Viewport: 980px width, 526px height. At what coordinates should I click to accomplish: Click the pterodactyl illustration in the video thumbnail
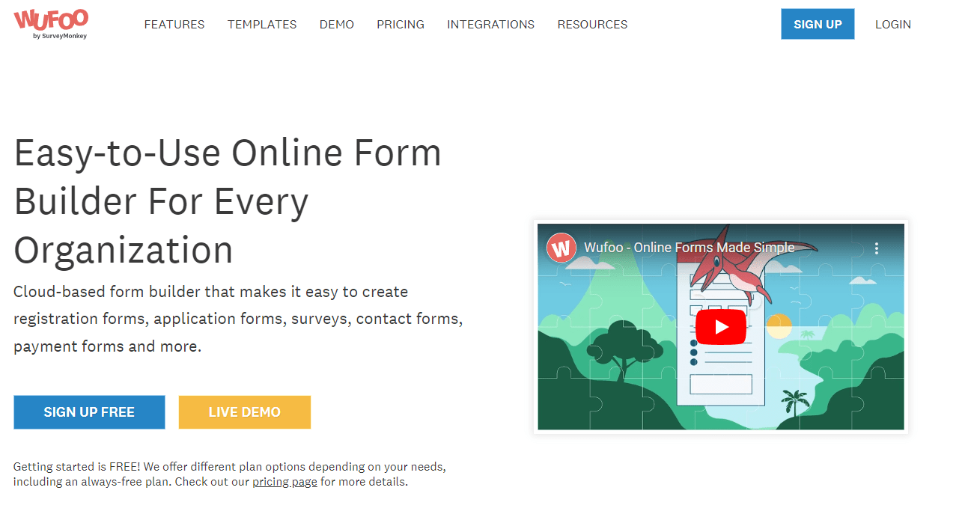730,271
